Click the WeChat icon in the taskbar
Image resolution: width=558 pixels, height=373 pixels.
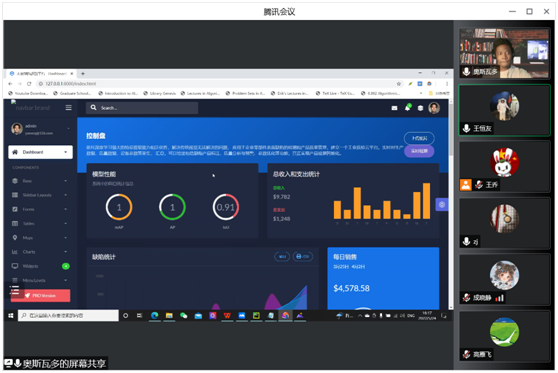184,315
